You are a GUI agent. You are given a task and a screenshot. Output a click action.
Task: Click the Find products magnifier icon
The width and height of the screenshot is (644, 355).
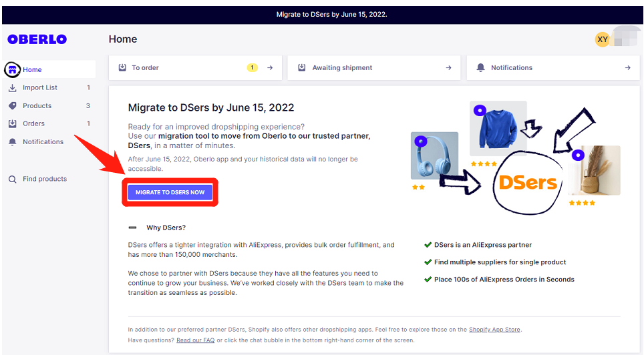(x=12, y=180)
